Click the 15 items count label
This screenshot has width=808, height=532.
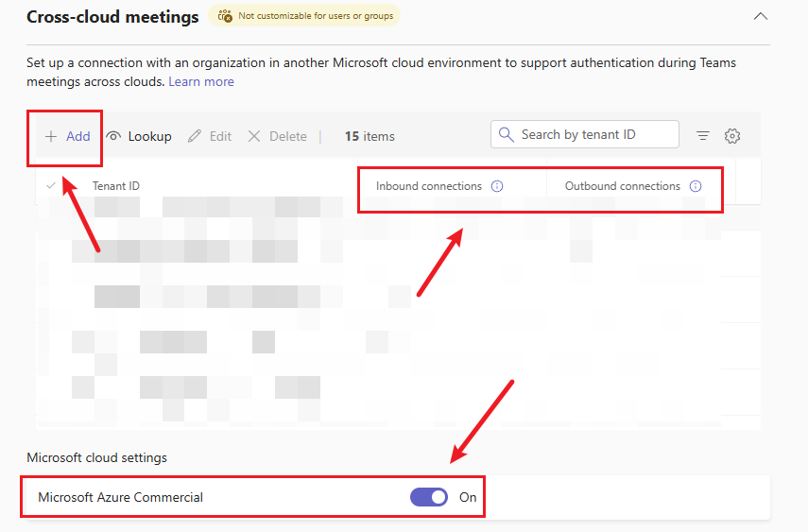point(370,136)
